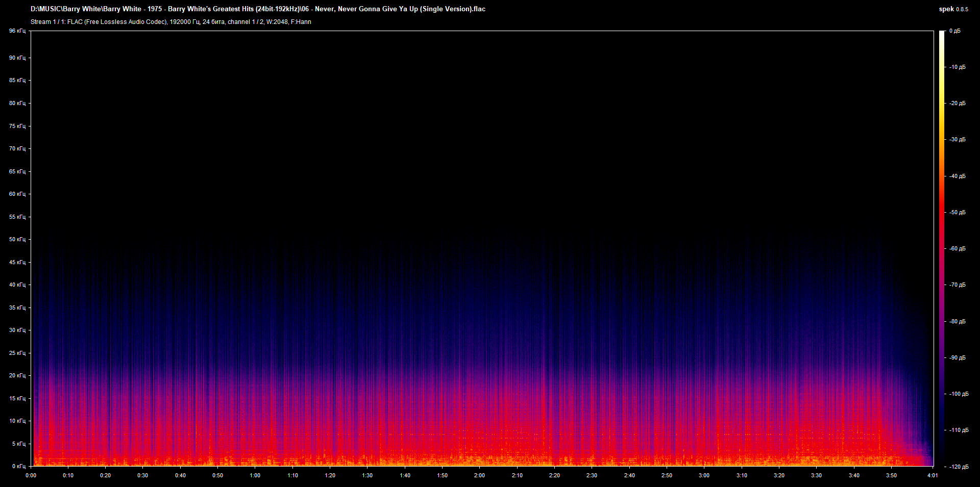The image size is (980, 487).
Task: Click the 90 кГц frequency label
Action: point(17,58)
